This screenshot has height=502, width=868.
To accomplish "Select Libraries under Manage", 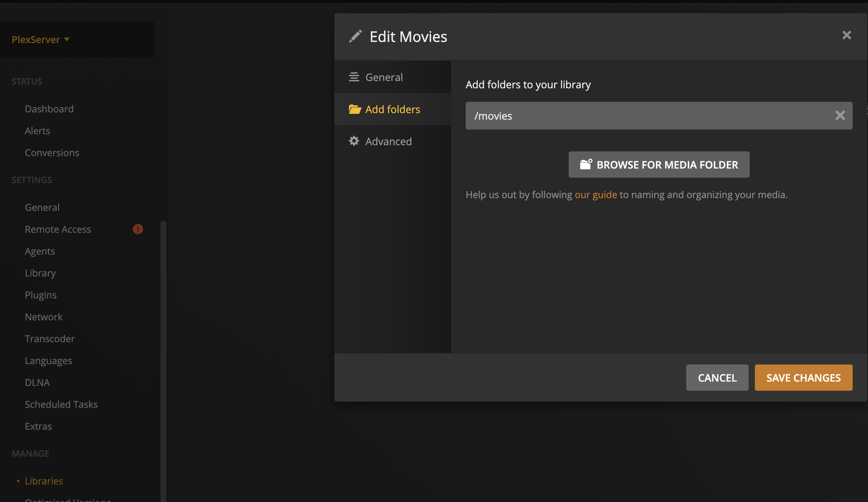I will [x=44, y=481].
